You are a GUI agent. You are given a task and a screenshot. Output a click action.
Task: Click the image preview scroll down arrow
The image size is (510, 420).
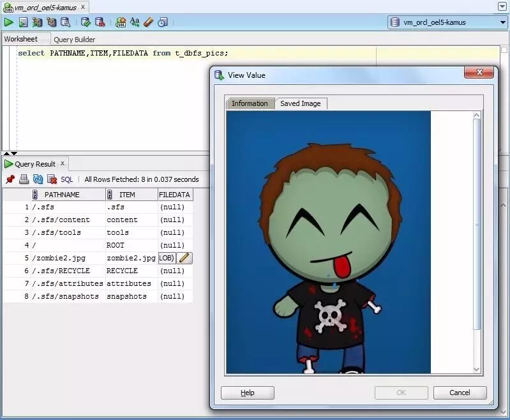(x=477, y=369)
